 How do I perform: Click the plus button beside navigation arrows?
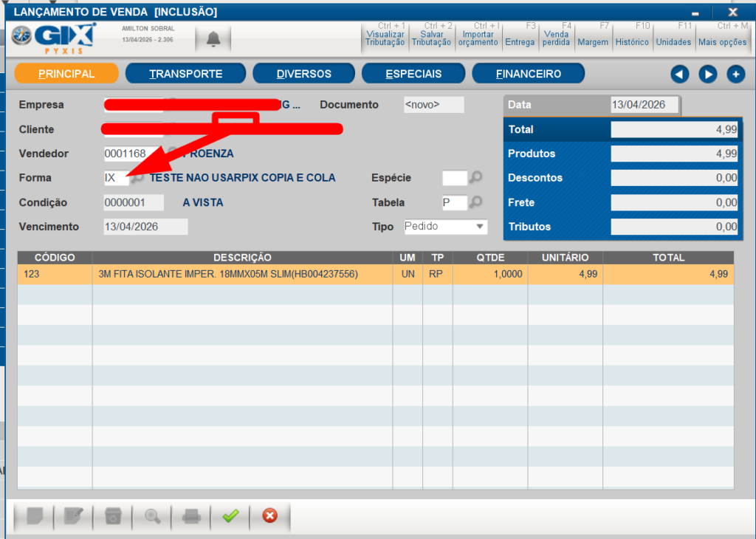point(735,74)
